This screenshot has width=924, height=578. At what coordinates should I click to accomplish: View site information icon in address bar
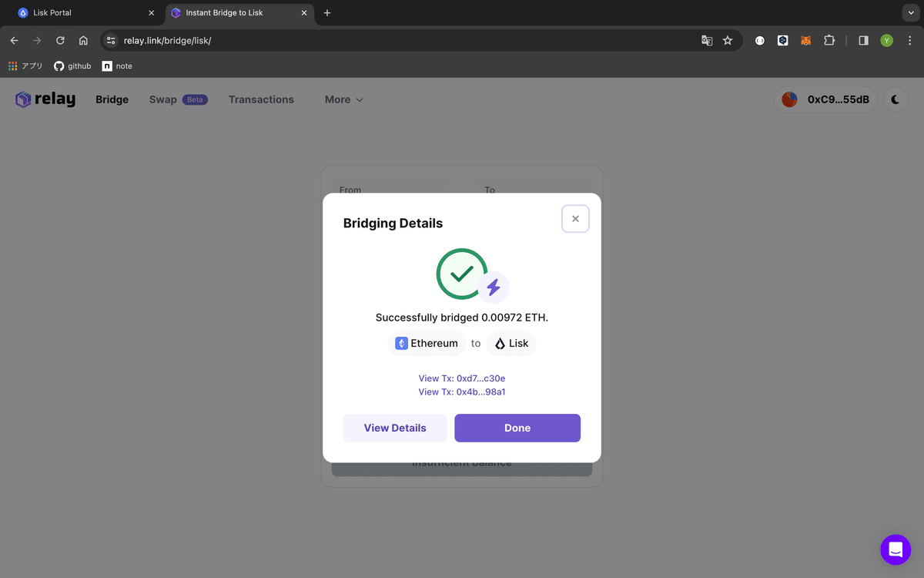(111, 40)
